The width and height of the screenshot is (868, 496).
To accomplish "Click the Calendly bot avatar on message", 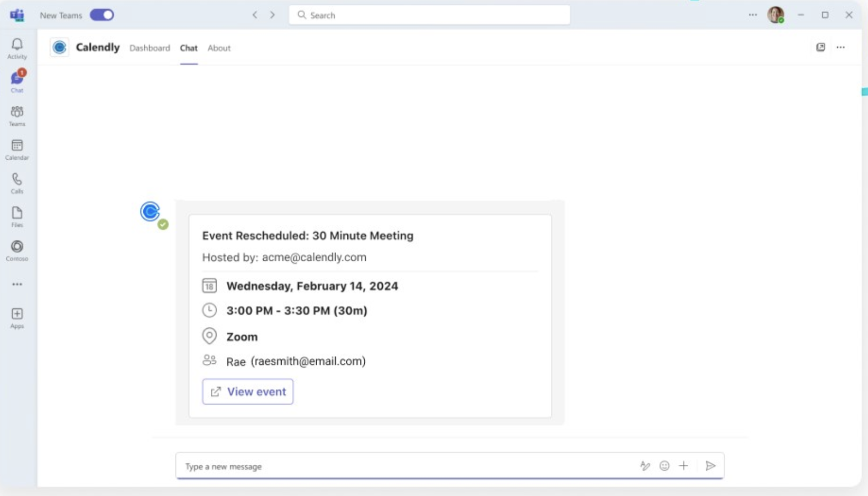I will click(151, 212).
